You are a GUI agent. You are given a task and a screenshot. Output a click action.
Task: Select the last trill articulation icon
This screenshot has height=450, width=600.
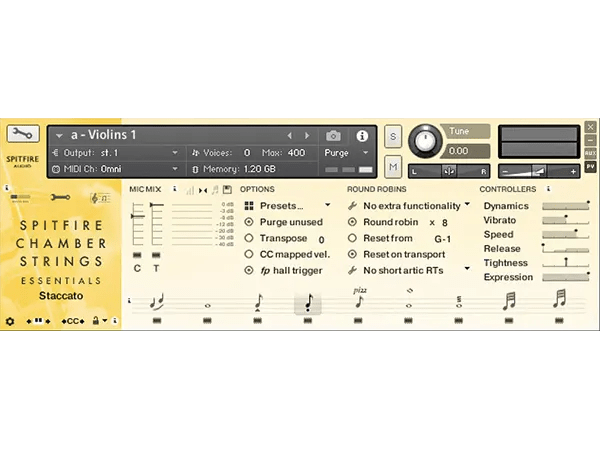click(x=559, y=299)
